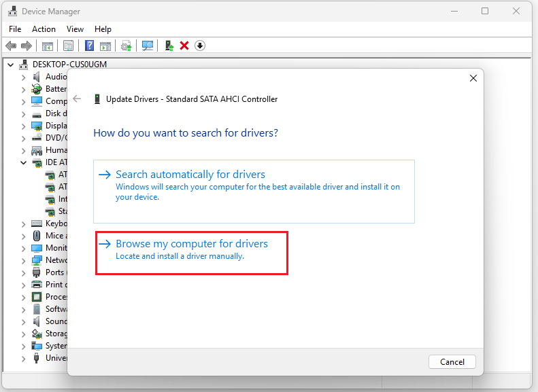
Task: Click the Batteries category icon in the tree
Action: pos(37,89)
